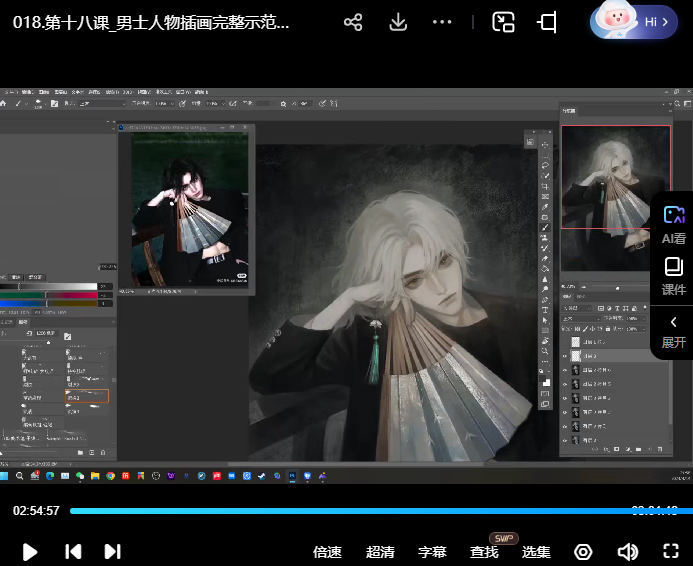The width and height of the screenshot is (693, 566).
Task: Play the paused video
Action: tap(30, 551)
